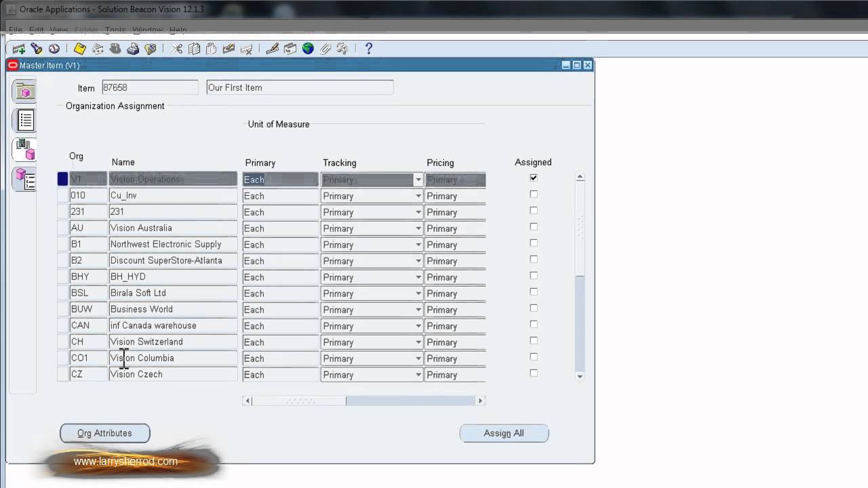Open Tracking dropdown for Vision Operations row
The height and width of the screenshot is (488, 868).
pyautogui.click(x=418, y=180)
